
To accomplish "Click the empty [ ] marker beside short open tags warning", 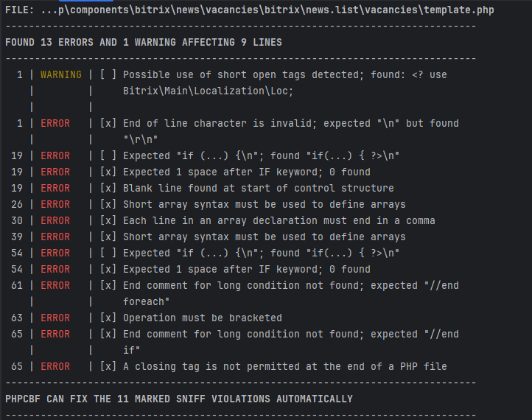I will click(x=108, y=74).
